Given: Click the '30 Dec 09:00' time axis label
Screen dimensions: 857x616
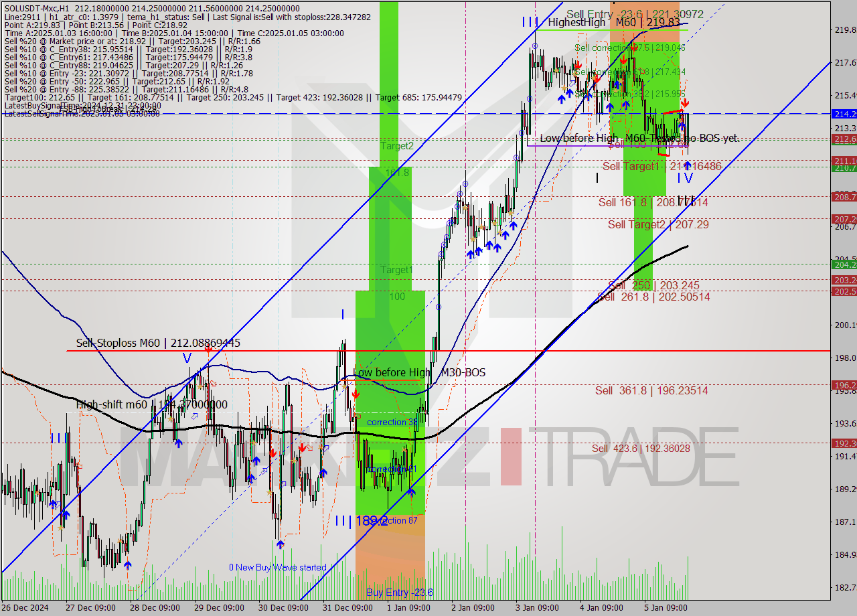Looking at the screenshot, I should [283, 608].
